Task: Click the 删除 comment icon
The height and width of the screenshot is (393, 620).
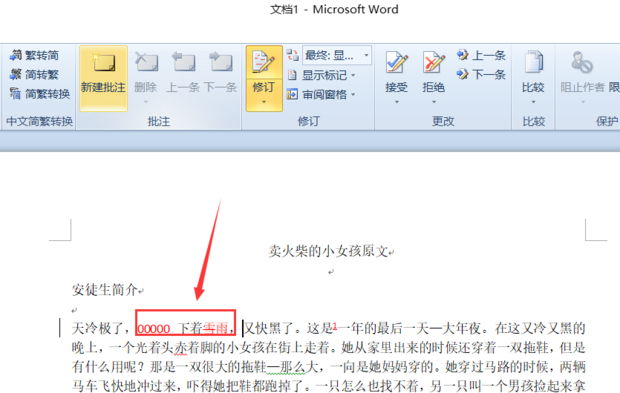Action: click(146, 63)
